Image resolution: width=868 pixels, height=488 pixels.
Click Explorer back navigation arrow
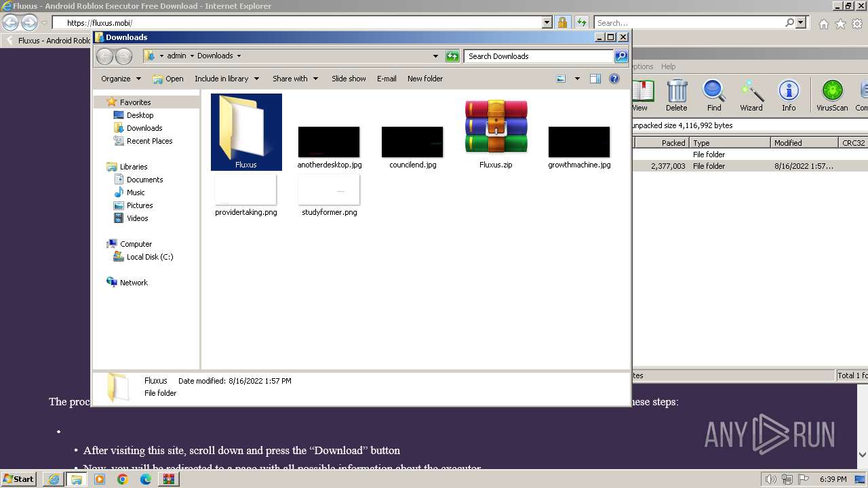(x=104, y=56)
